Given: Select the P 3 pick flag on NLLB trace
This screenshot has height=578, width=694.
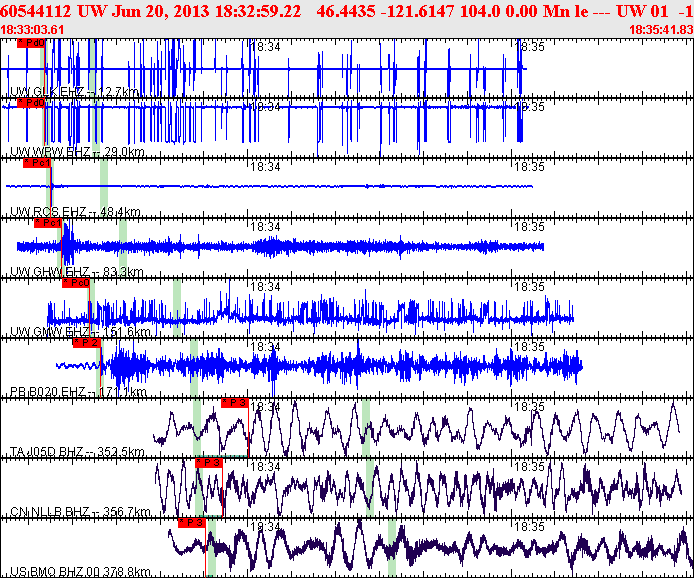Looking at the screenshot, I should point(209,463).
